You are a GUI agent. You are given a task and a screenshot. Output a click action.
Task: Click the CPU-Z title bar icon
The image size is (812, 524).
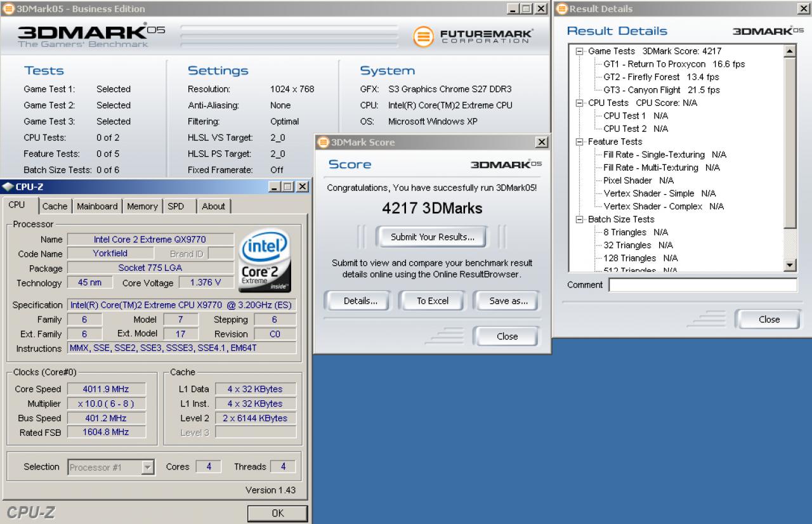click(x=7, y=187)
